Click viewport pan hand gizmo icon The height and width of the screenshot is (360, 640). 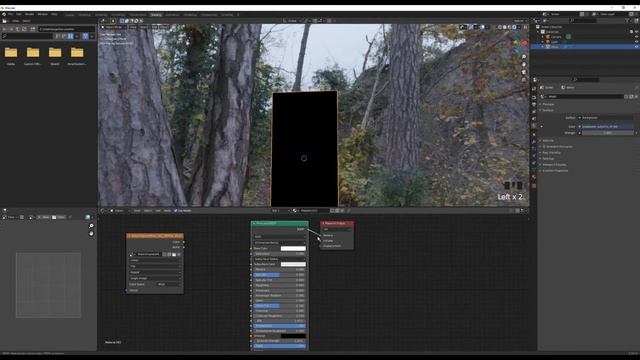pyautogui.click(x=524, y=64)
